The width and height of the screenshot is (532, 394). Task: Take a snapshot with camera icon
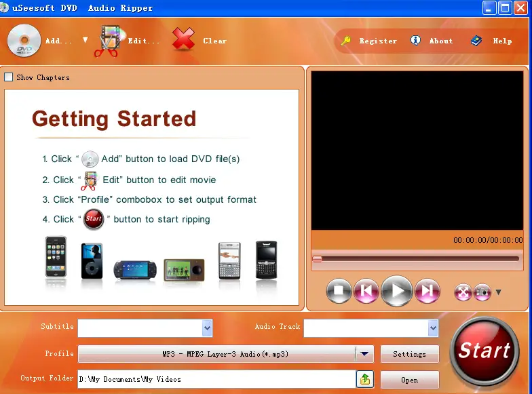(x=482, y=292)
